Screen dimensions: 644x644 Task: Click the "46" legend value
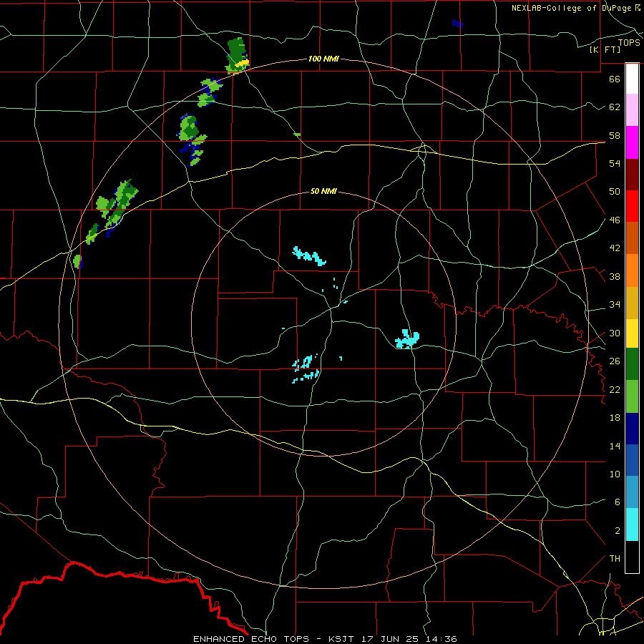tap(615, 220)
